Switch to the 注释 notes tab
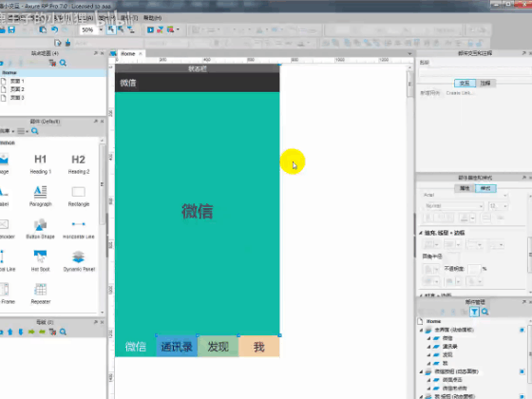Viewport: 532px width, 399px height. pyautogui.click(x=485, y=84)
